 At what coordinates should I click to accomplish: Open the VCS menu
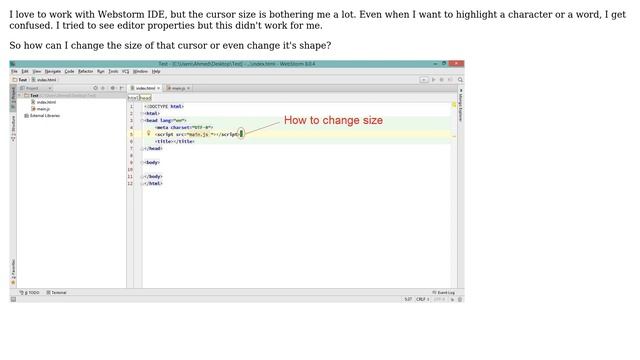pyautogui.click(x=125, y=71)
